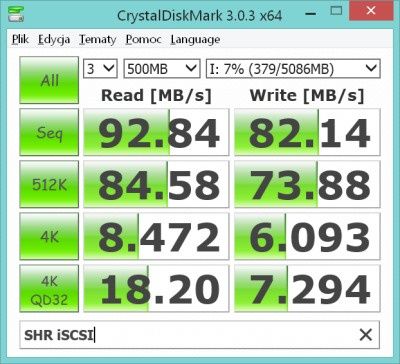Viewport: 400px width, 364px height.
Task: Open the Tematy menu
Action: point(98,40)
